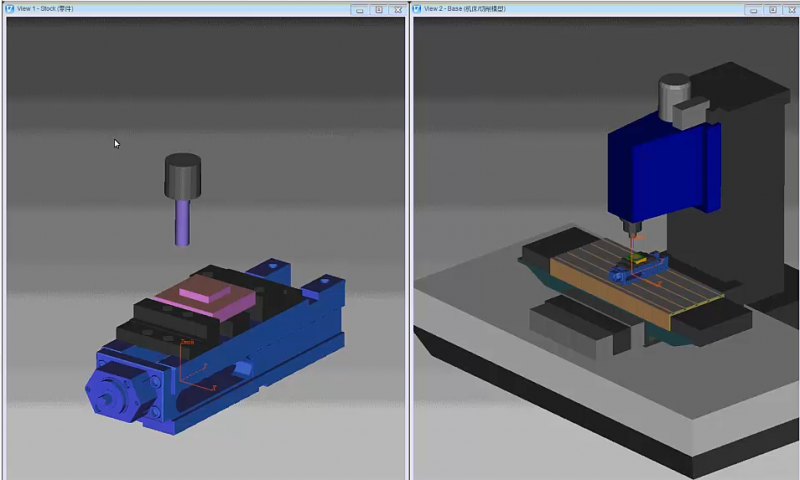Click the View 1 window icon
The height and width of the screenshot is (480, 800).
coord(11,9)
